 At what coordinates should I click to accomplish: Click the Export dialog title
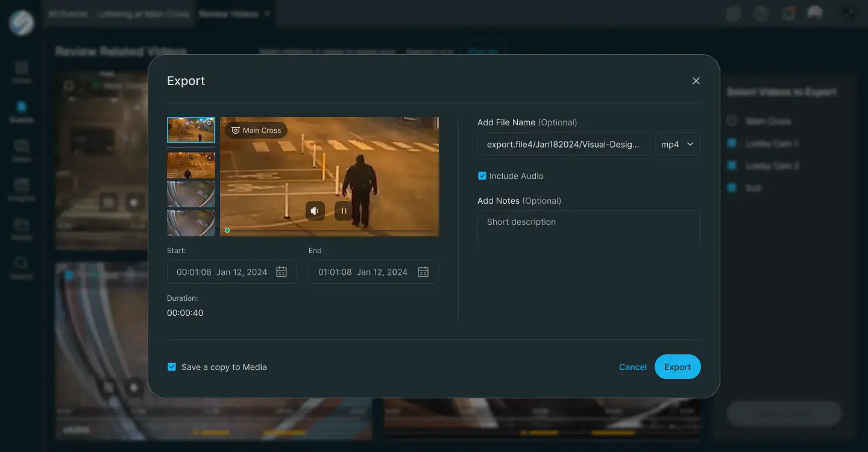(186, 81)
